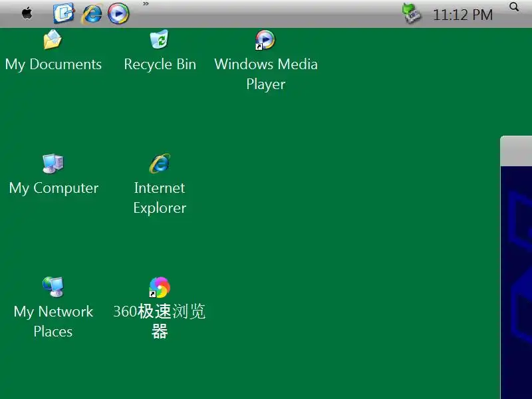The width and height of the screenshot is (532, 399).
Task: Launch Windows Media Player from the top bar
Action: click(x=118, y=13)
